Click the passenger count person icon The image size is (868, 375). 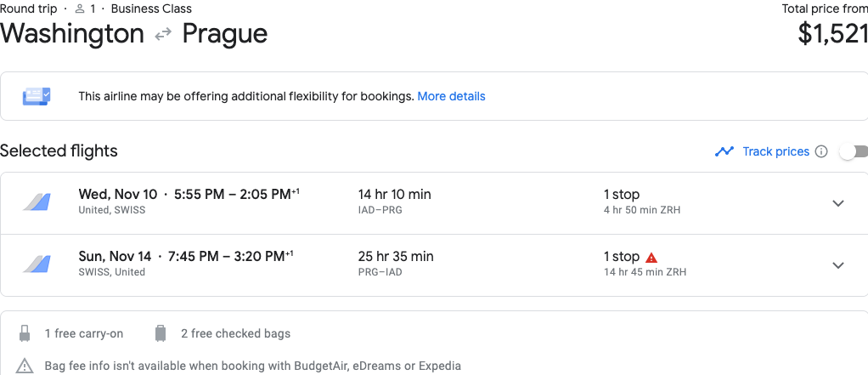click(81, 9)
